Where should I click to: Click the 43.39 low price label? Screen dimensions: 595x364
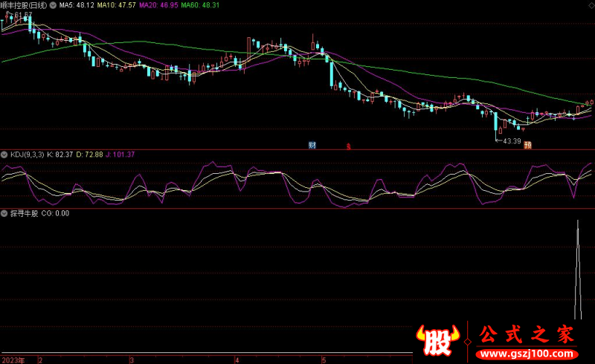coord(511,140)
